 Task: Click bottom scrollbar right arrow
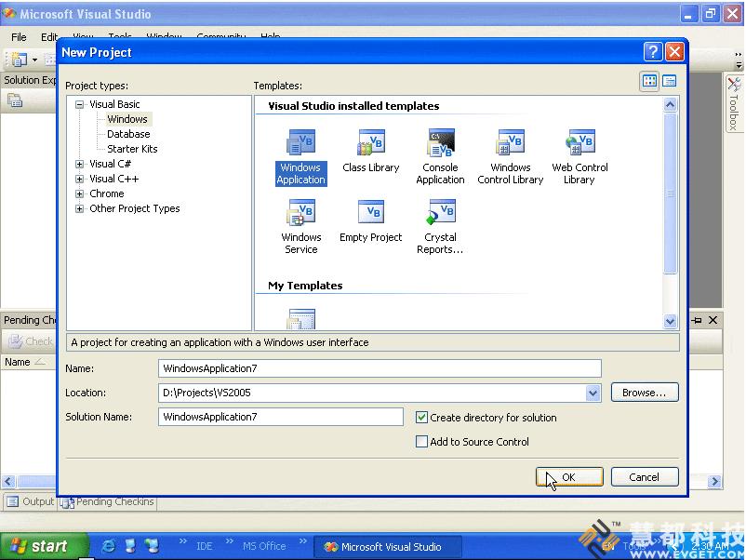click(713, 482)
